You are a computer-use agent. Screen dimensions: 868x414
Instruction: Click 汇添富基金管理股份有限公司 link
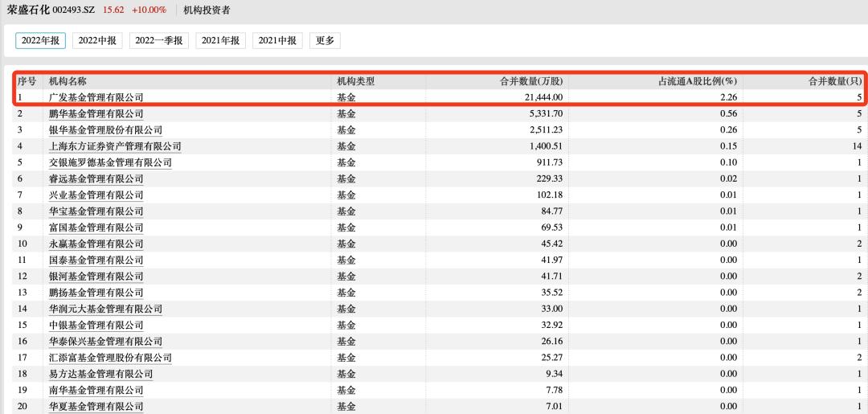(x=110, y=358)
